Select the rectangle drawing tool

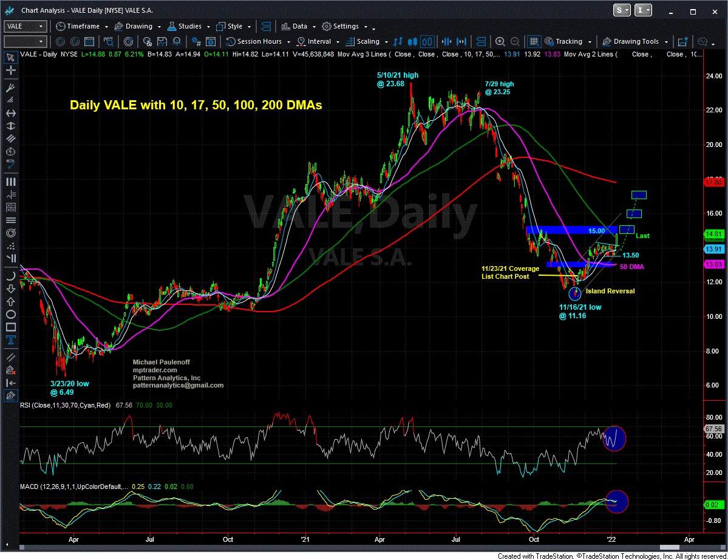point(10,327)
